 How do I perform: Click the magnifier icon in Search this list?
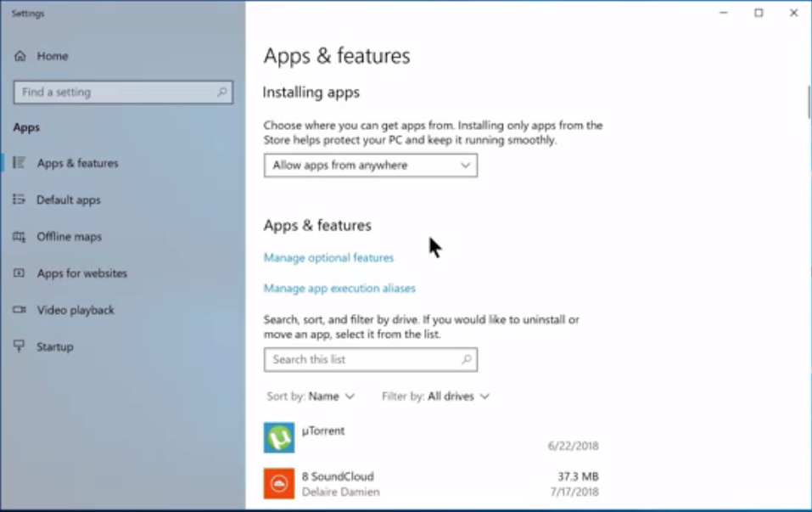(x=467, y=359)
